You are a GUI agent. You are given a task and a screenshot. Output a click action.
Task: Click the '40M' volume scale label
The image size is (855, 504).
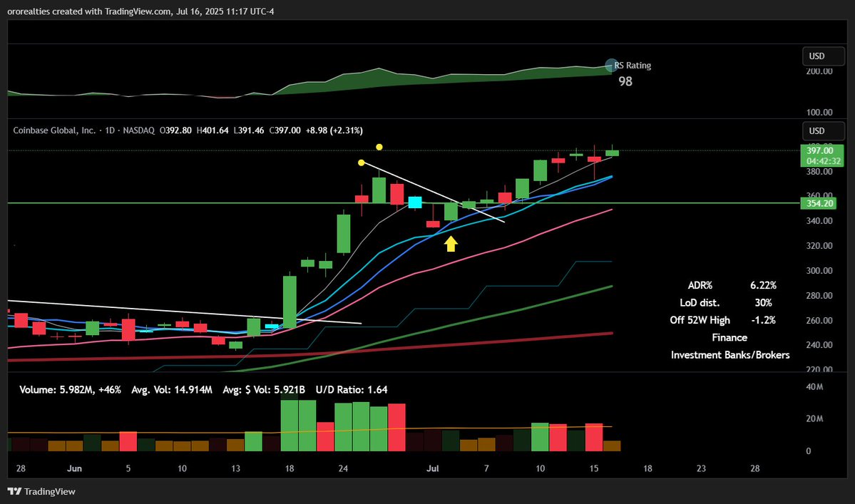(814, 387)
